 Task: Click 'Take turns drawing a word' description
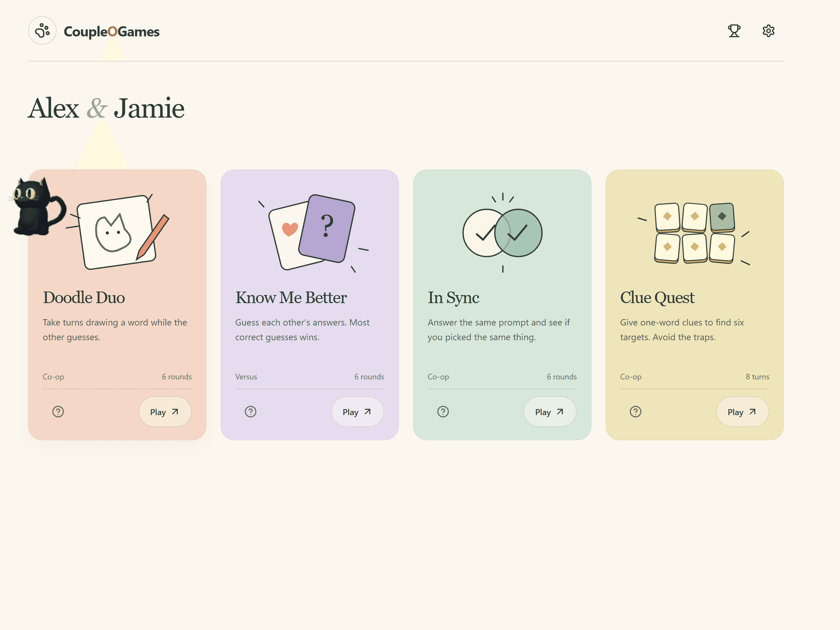115,330
